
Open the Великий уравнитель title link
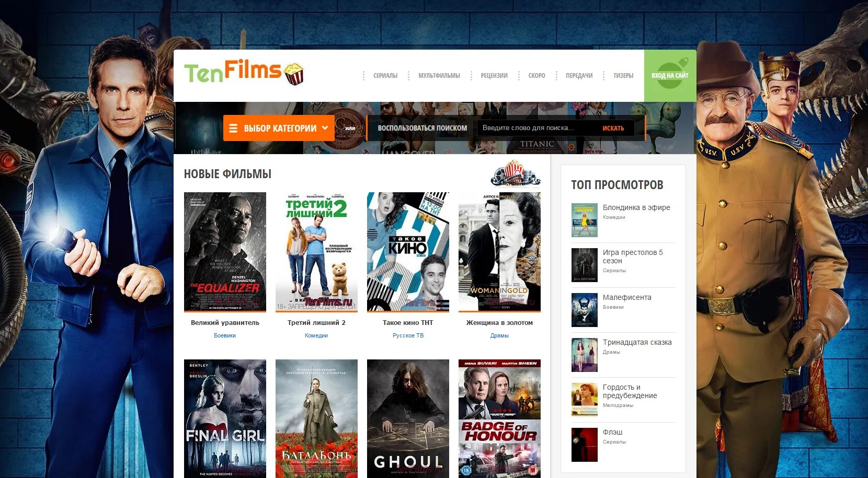coord(225,323)
